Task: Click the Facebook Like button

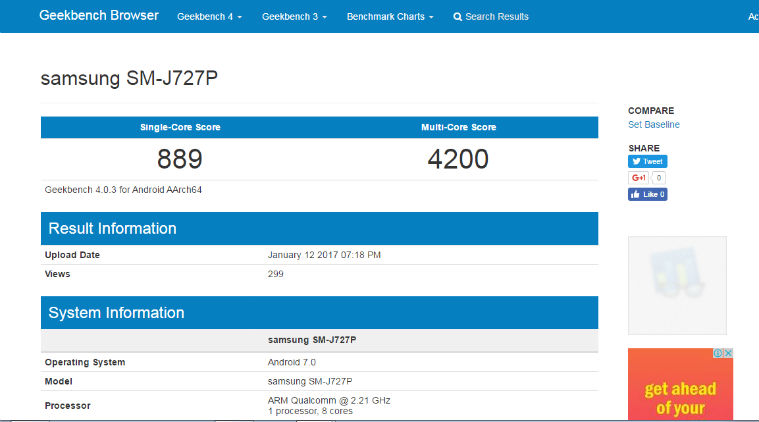Action: point(648,194)
